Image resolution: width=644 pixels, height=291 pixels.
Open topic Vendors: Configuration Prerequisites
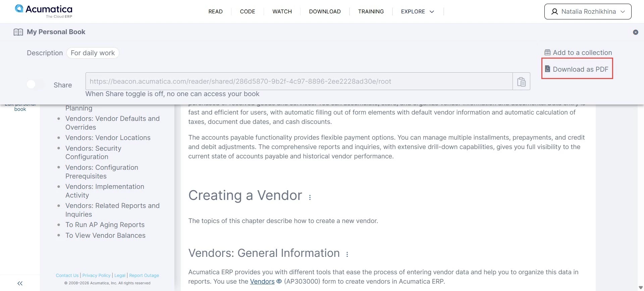pos(102,172)
